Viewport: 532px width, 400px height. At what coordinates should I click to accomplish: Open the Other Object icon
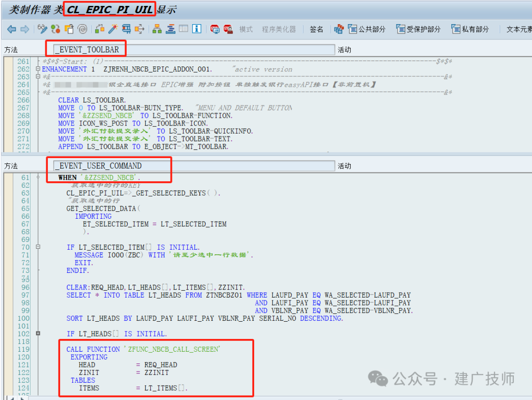point(69,29)
